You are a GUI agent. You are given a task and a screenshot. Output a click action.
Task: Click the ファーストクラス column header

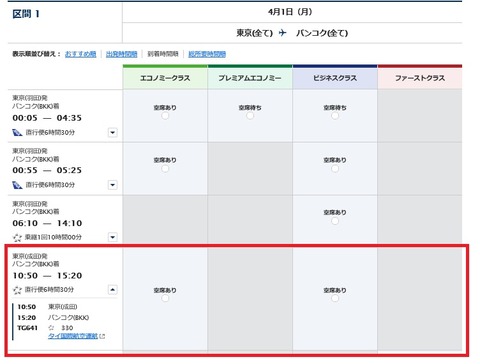pyautogui.click(x=420, y=78)
